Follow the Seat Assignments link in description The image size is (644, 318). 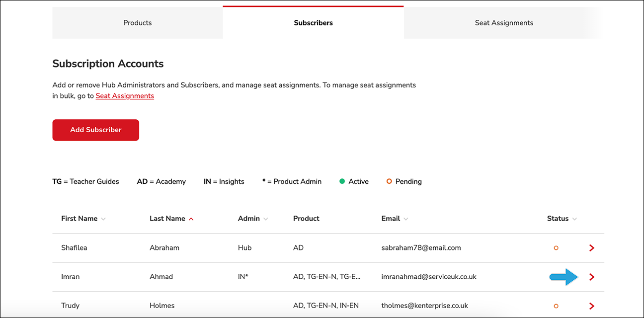tap(125, 96)
